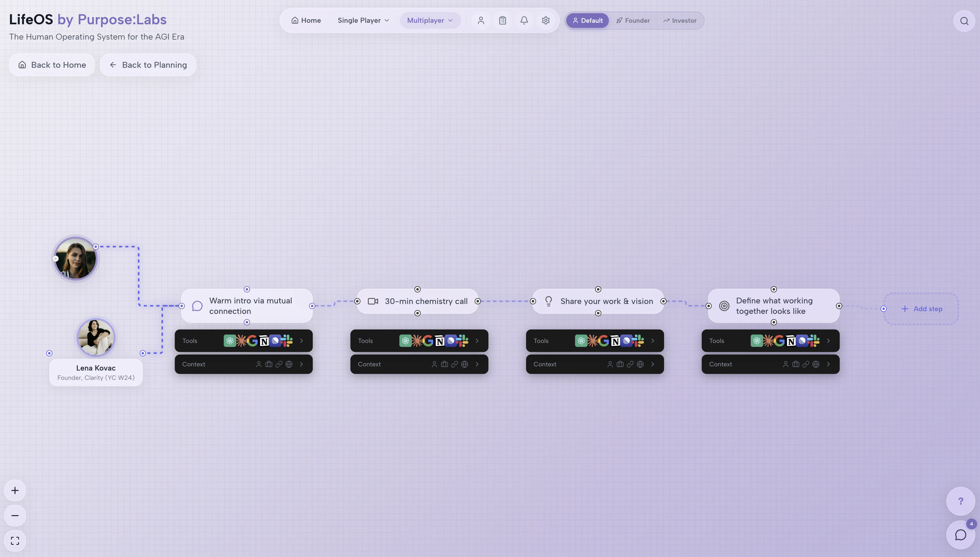Click the clipboard icon in the top bar
Image resolution: width=980 pixels, height=557 pixels.
pyautogui.click(x=502, y=20)
